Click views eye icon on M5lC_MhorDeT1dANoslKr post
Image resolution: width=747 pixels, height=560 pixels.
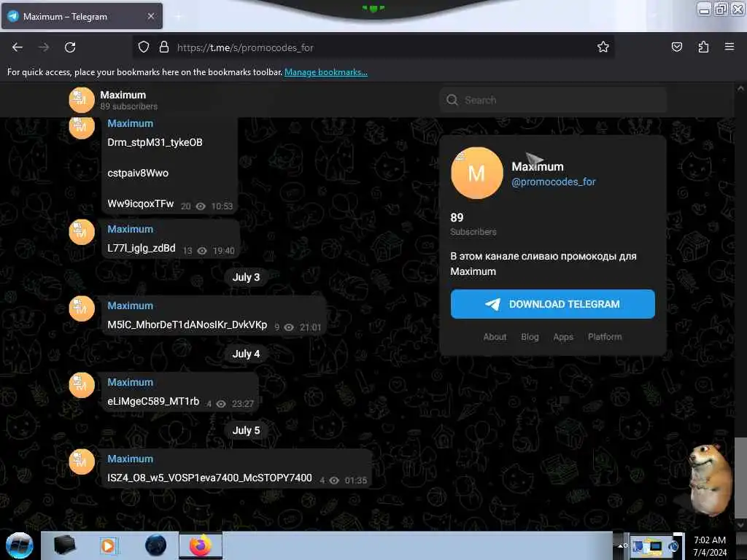[289, 327]
